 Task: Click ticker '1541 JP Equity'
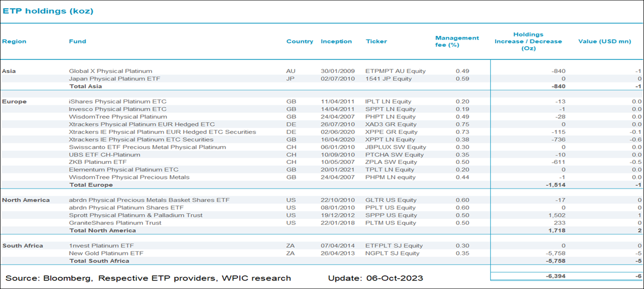point(389,78)
